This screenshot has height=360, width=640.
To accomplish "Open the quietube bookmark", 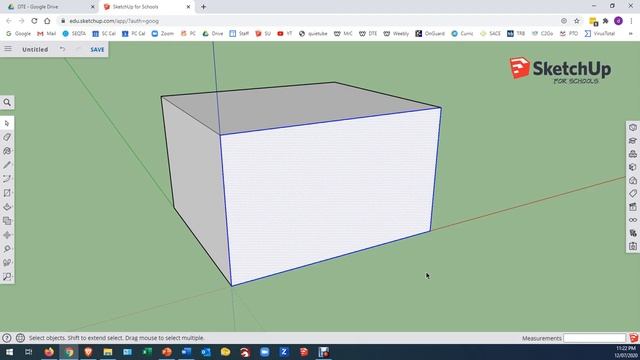I will [313, 33].
